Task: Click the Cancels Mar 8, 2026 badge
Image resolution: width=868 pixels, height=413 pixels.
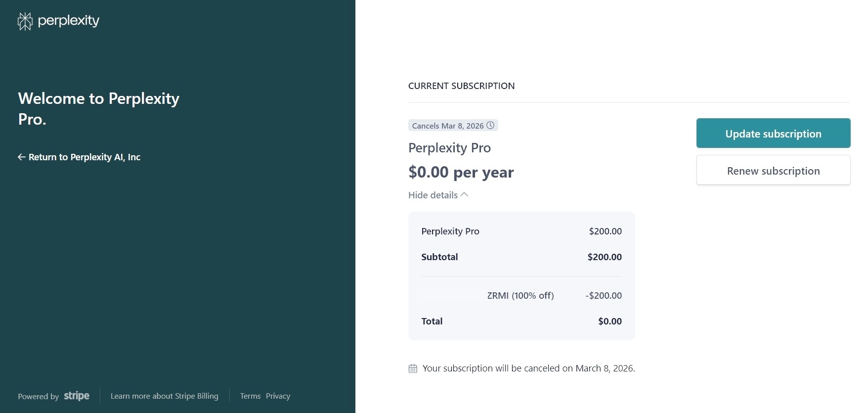Action: click(x=448, y=126)
